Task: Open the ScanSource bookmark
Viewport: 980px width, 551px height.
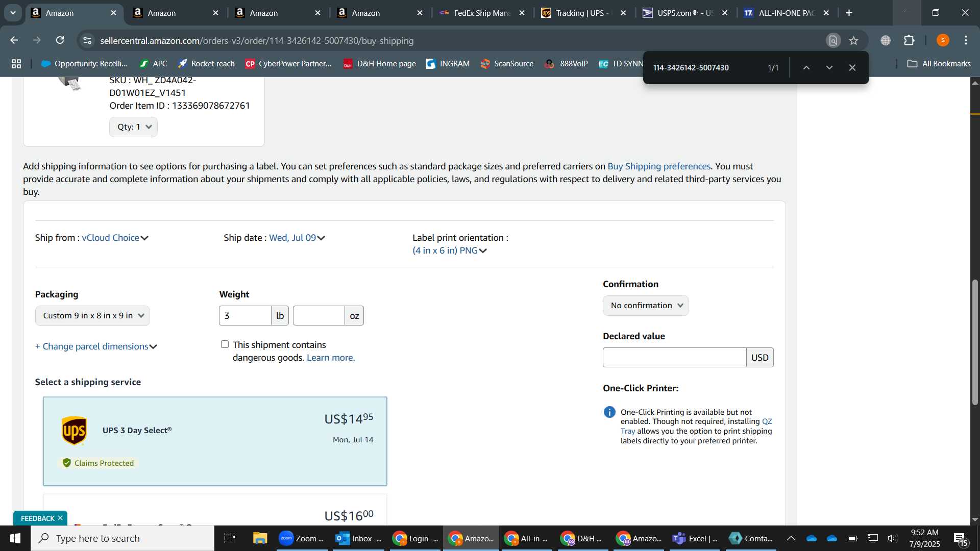Action: tap(507, 64)
